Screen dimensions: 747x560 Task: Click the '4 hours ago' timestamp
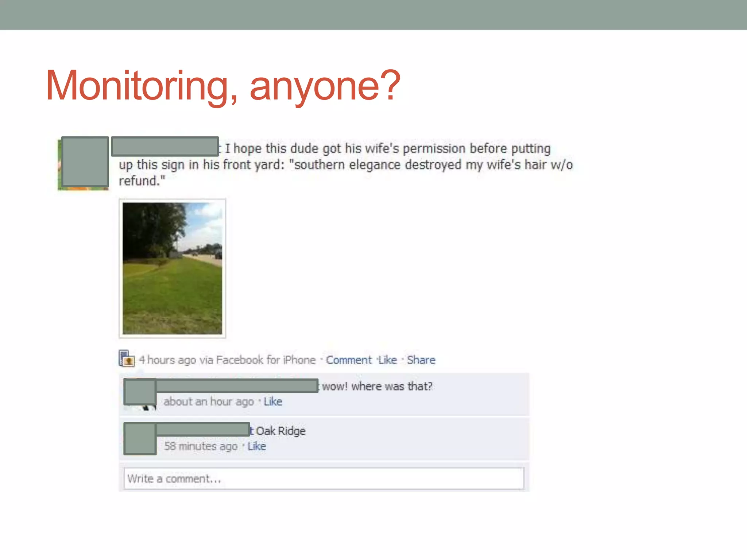pyautogui.click(x=167, y=360)
